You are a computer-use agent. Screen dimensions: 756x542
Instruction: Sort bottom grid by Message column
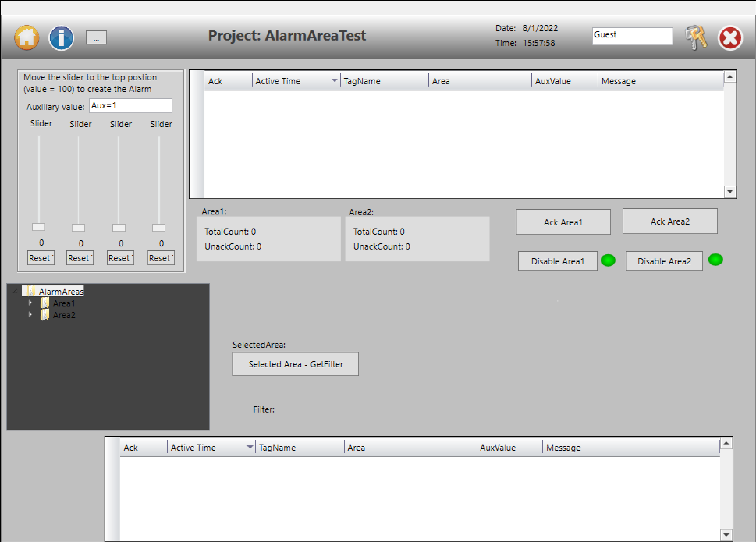pyautogui.click(x=631, y=447)
